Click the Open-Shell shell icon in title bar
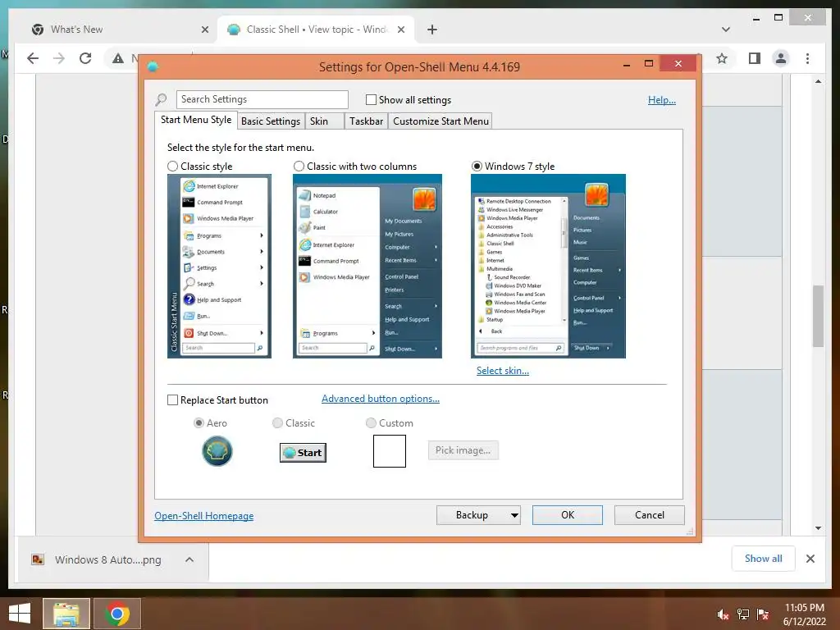Image resolution: width=840 pixels, height=630 pixels. coord(153,66)
